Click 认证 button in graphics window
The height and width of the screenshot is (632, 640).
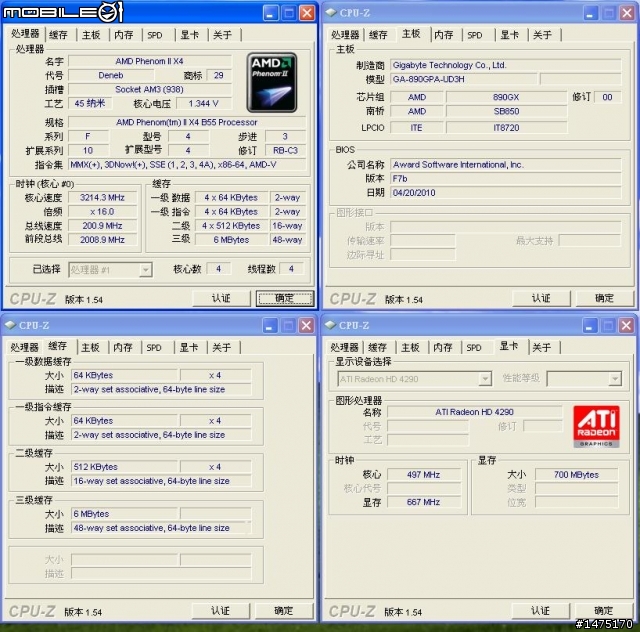pyautogui.click(x=540, y=611)
